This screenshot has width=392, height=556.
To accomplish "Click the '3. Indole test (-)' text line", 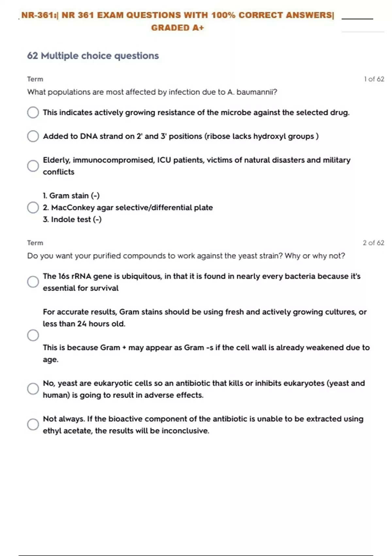I will (x=72, y=219).
